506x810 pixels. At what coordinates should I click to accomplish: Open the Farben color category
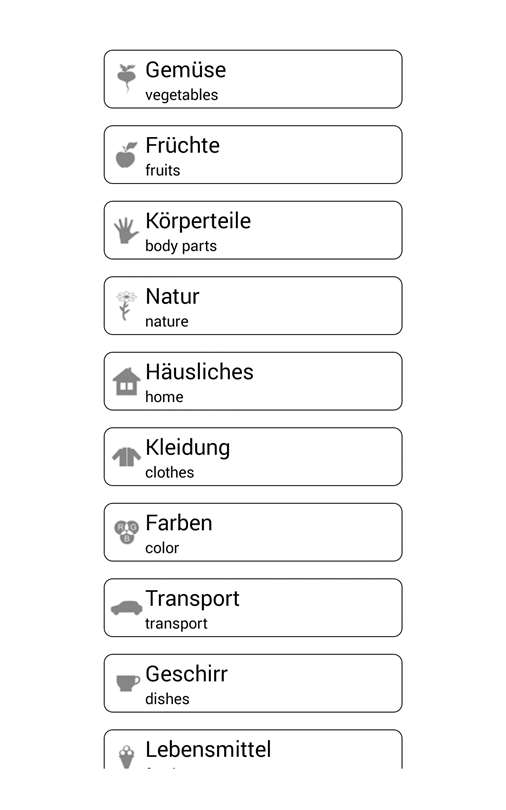253,532
